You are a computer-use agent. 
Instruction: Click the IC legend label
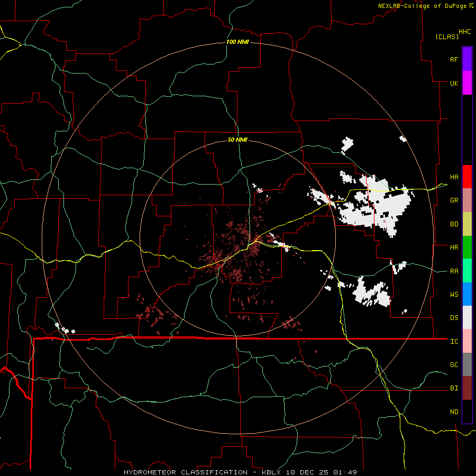click(454, 342)
